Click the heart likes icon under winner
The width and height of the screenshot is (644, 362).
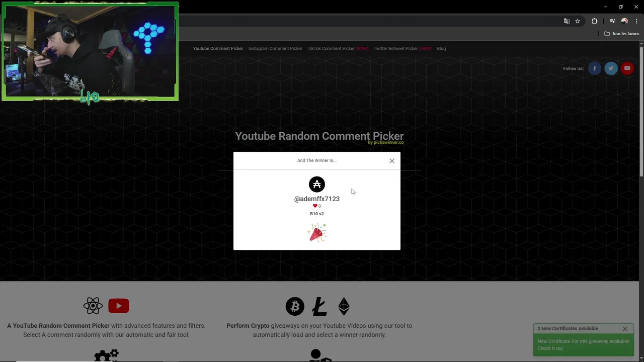(x=315, y=206)
